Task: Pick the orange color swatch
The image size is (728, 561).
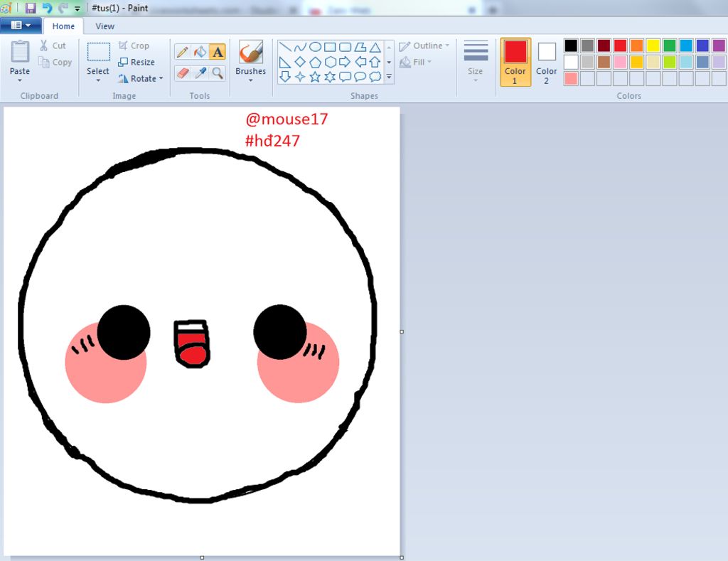Action: (x=636, y=46)
